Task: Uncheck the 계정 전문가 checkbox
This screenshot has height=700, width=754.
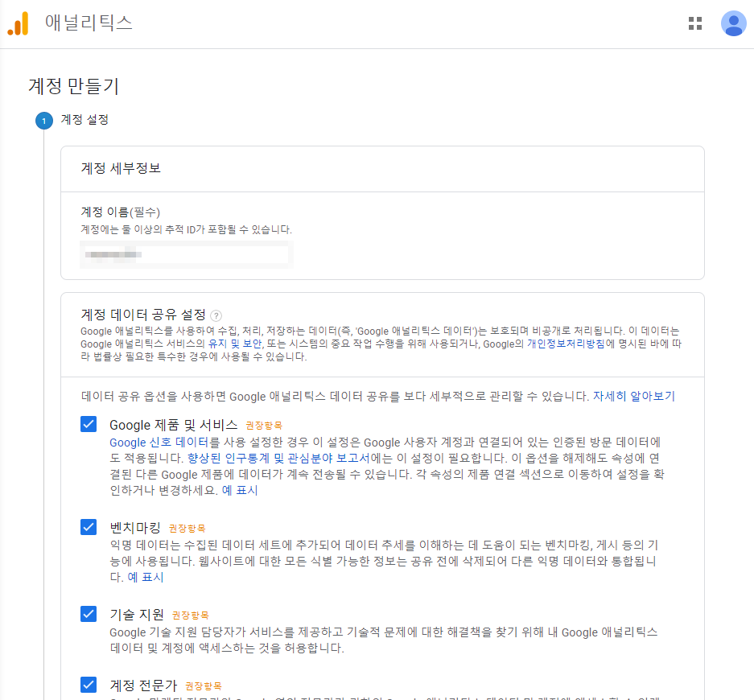Action: click(x=89, y=685)
